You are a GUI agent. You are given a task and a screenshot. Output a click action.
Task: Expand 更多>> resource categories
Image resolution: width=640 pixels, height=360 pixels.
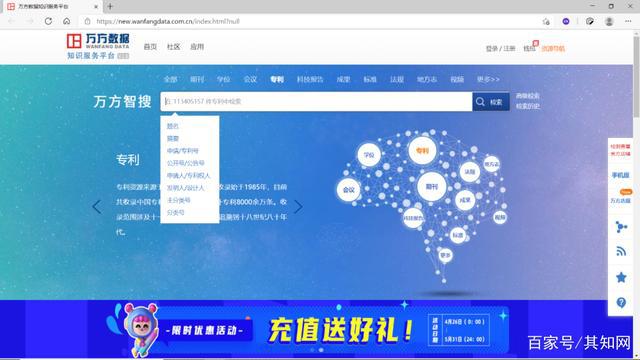tap(488, 79)
